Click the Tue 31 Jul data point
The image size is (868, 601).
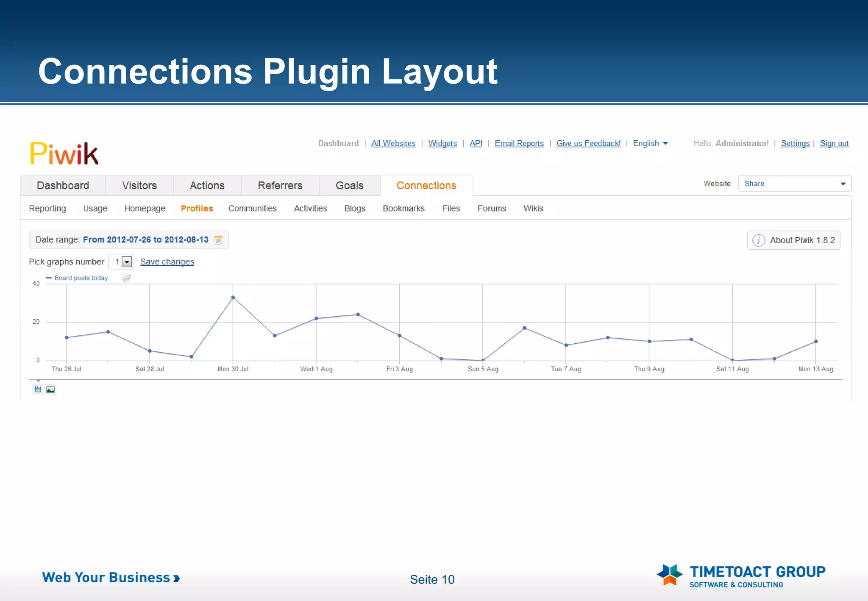(x=275, y=336)
